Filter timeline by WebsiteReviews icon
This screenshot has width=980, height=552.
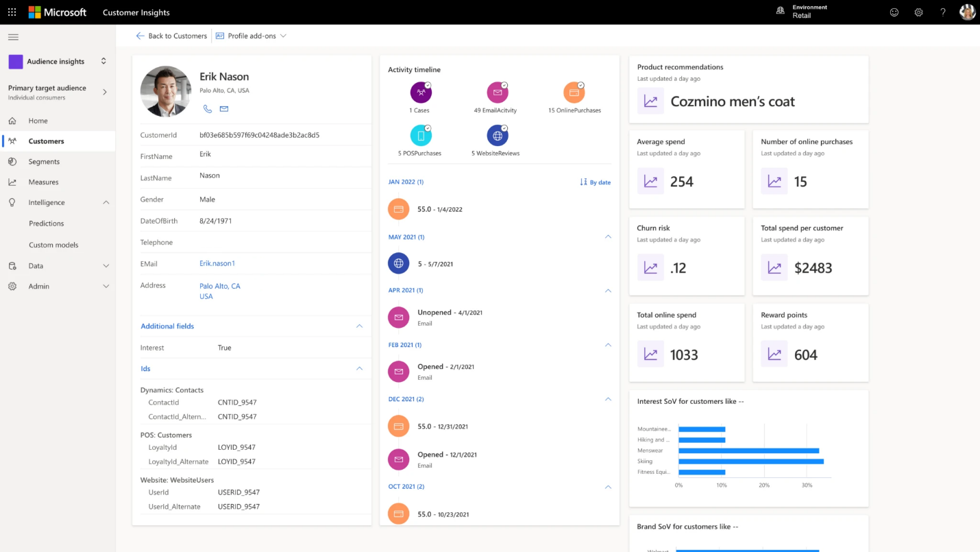[x=498, y=135]
